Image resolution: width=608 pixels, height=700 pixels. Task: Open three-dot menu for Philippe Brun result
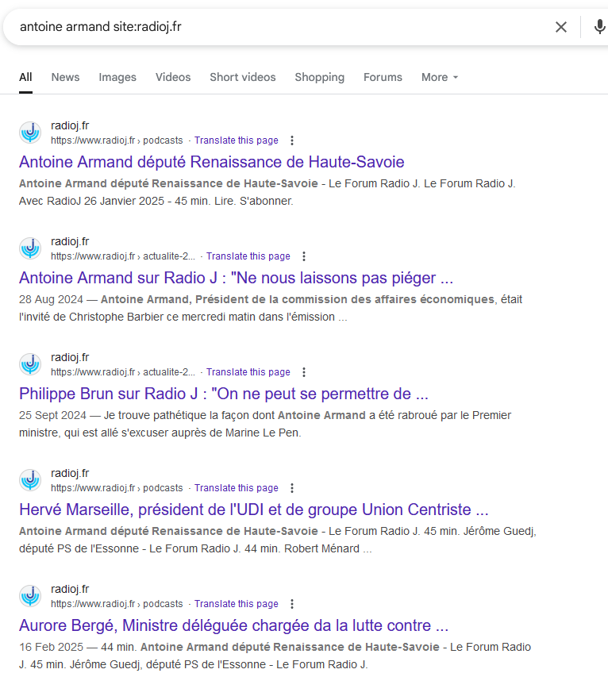[x=304, y=372]
